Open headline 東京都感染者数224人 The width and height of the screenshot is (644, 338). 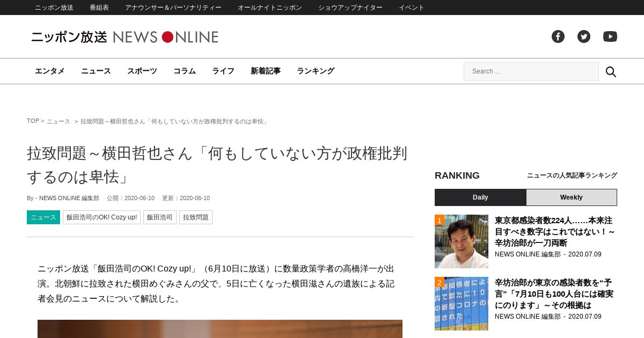pyautogui.click(x=555, y=232)
